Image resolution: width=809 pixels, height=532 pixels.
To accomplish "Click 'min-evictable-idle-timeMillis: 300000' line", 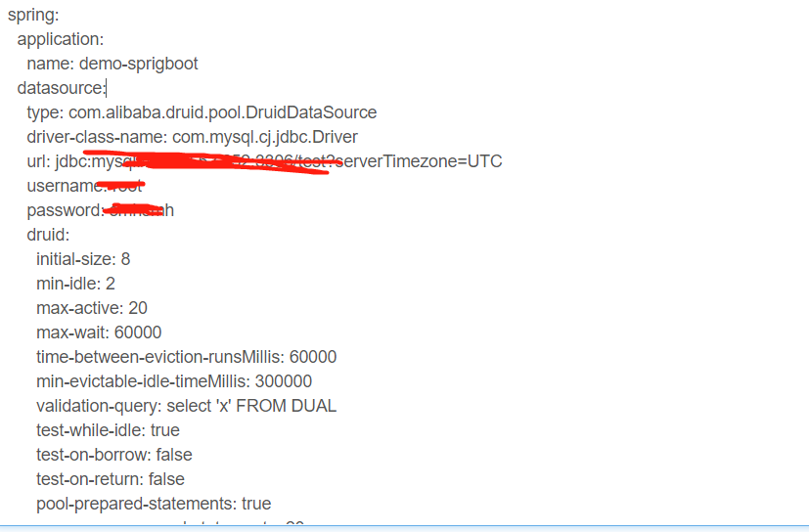I will (x=174, y=381).
